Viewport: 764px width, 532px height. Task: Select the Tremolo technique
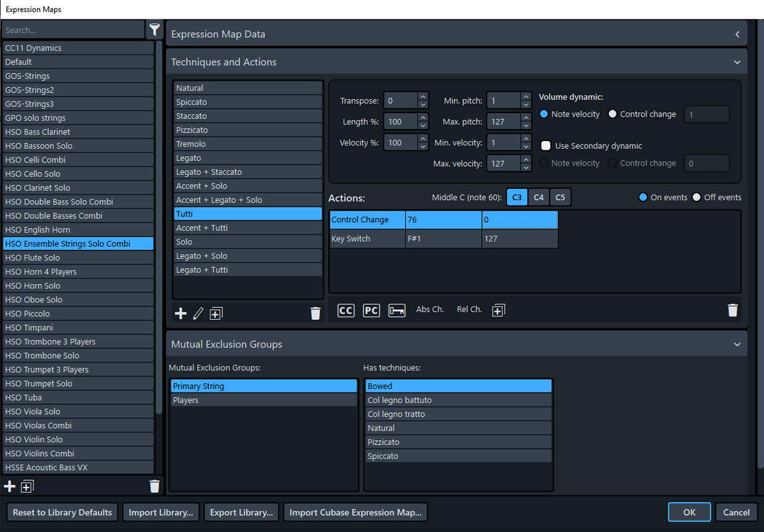tap(248, 144)
